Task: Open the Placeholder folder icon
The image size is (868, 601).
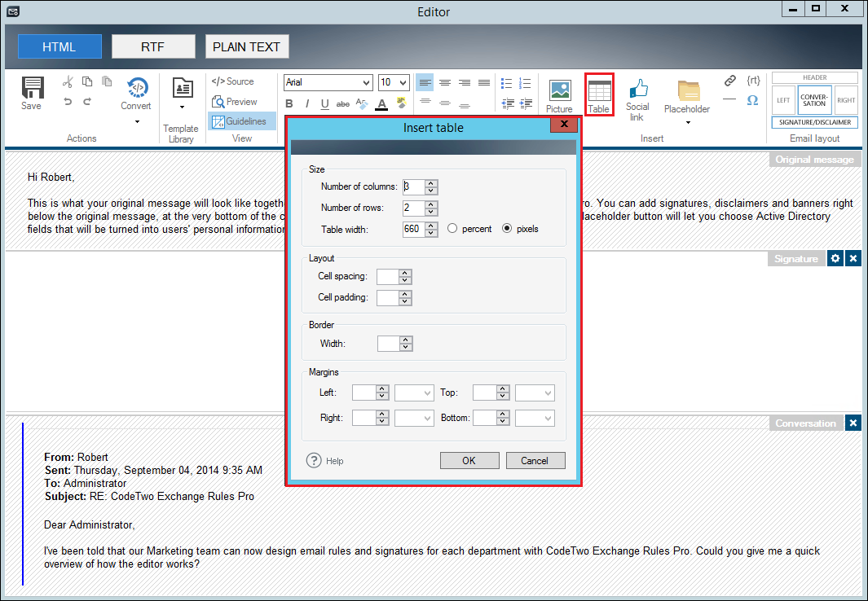Action: [x=687, y=90]
